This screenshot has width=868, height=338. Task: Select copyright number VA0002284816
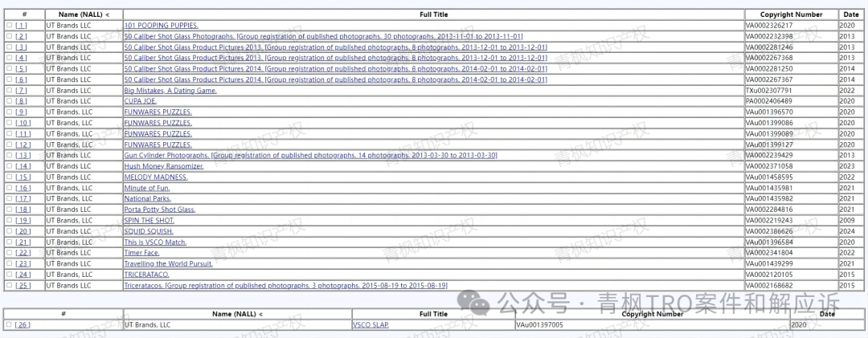769,209
